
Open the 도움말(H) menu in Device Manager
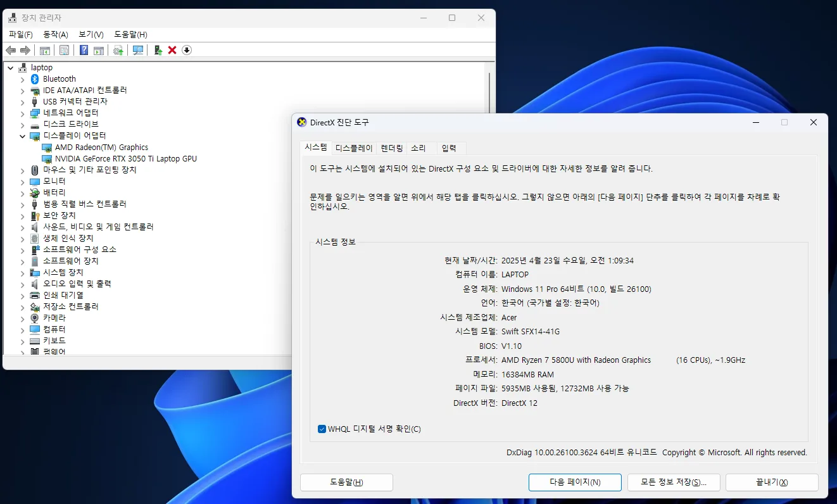click(130, 34)
